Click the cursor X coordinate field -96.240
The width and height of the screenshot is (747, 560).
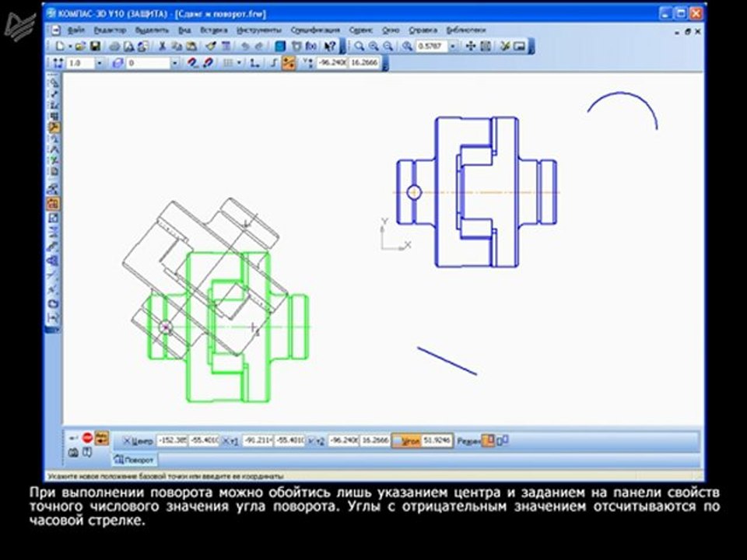332,63
